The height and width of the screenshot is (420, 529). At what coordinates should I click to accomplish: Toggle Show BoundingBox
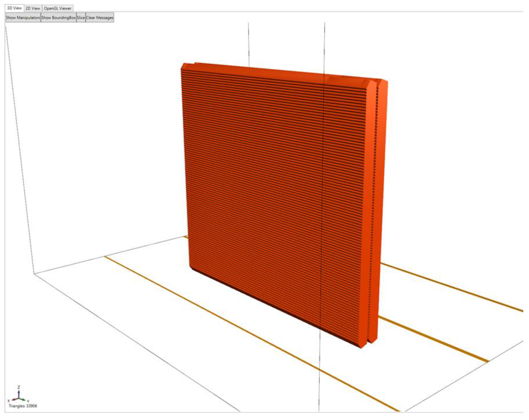[58, 18]
